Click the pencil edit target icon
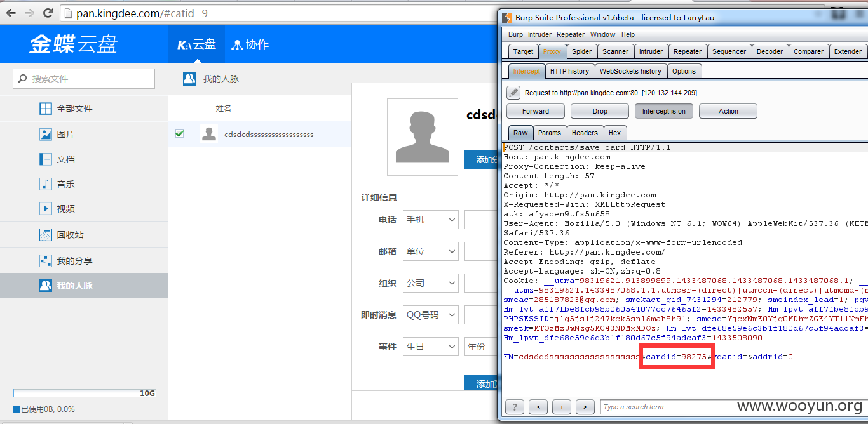 pos(513,93)
